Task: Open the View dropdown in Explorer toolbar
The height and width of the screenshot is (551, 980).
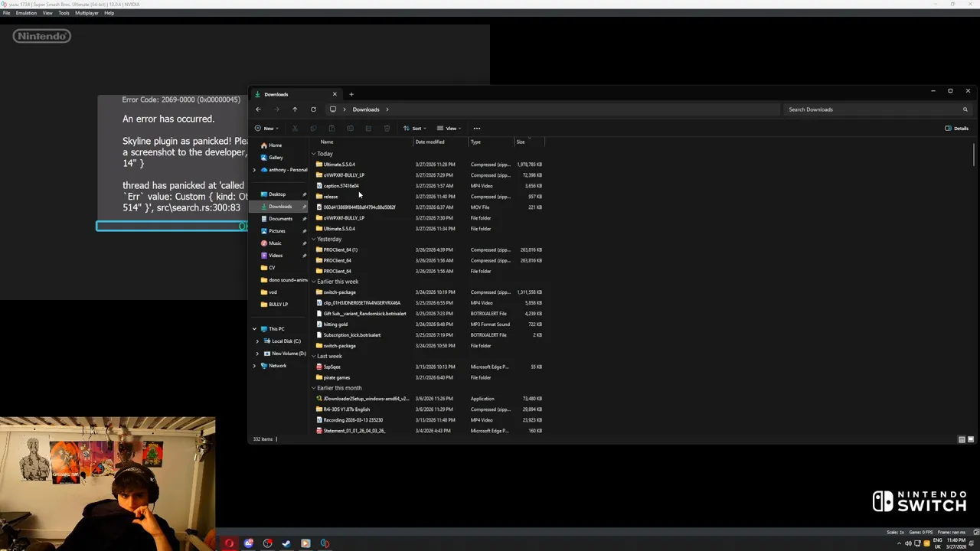Action: click(449, 129)
